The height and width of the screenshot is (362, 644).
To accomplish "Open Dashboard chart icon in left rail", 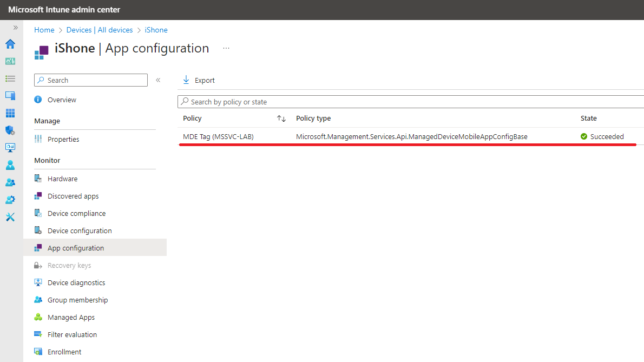I will pyautogui.click(x=10, y=61).
